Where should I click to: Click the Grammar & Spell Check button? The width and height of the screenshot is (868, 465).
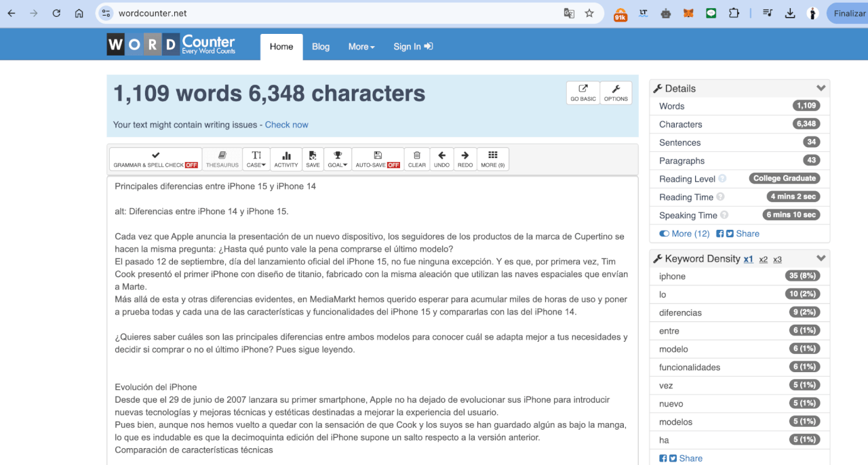155,159
